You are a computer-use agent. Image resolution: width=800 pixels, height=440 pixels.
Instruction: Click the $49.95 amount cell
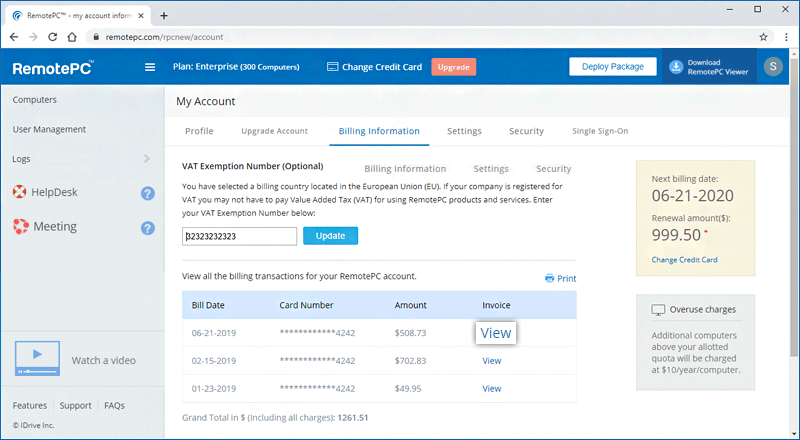(x=408, y=388)
